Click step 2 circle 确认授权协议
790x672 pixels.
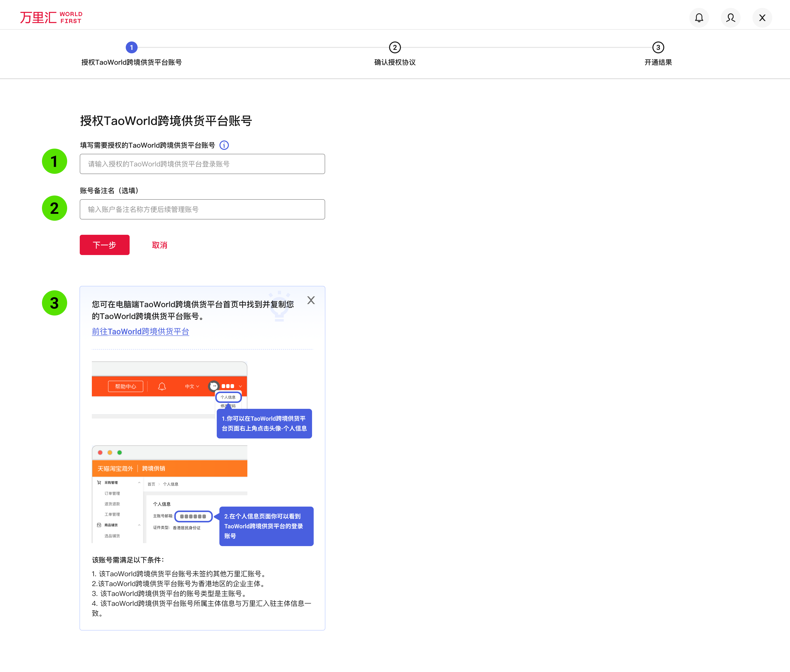coord(395,48)
